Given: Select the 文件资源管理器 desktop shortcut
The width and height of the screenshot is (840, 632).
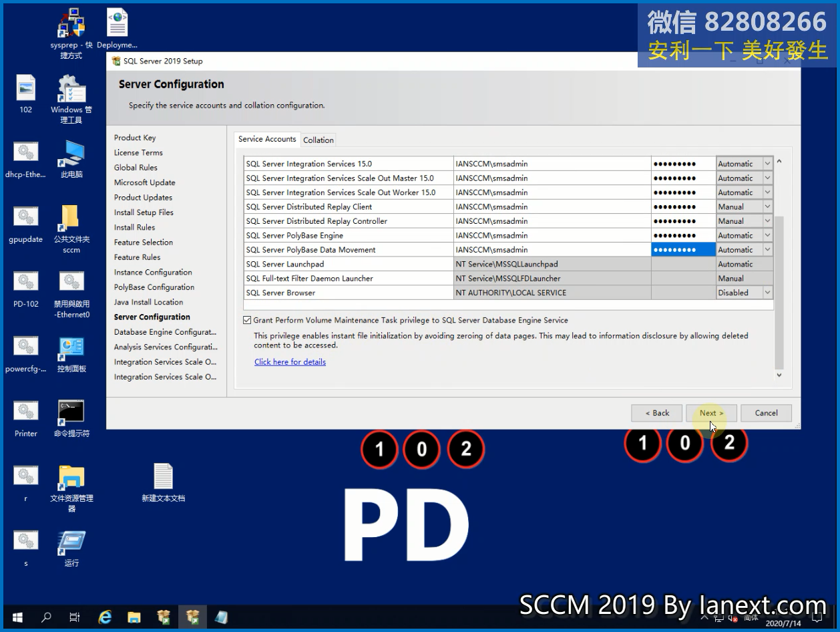Looking at the screenshot, I should coord(71,488).
